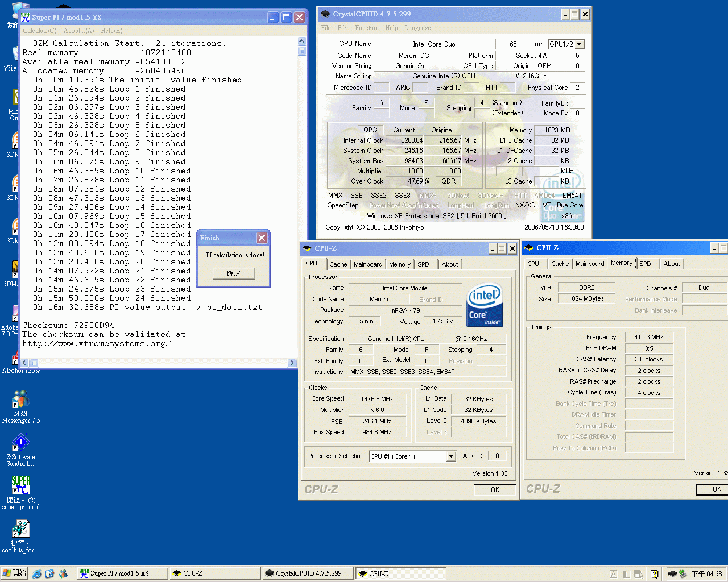
Task: Close the Finish dialog
Action: (262, 238)
